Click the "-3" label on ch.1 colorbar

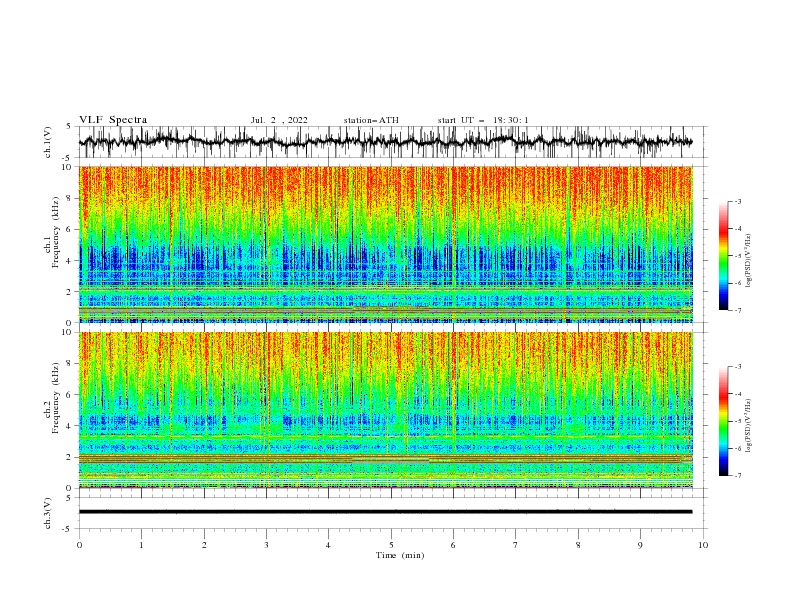tap(737, 201)
